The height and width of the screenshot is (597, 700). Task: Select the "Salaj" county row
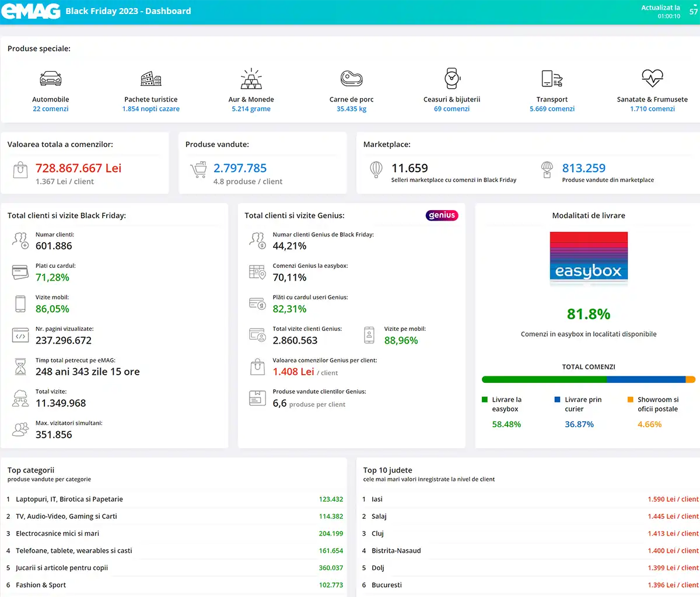tap(530, 516)
